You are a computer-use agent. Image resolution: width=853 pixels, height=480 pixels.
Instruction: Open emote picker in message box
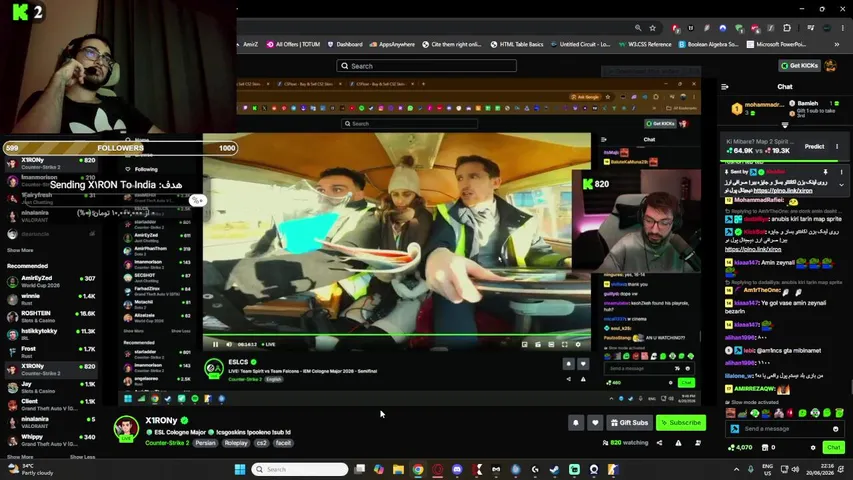pyautogui.click(x=836, y=429)
